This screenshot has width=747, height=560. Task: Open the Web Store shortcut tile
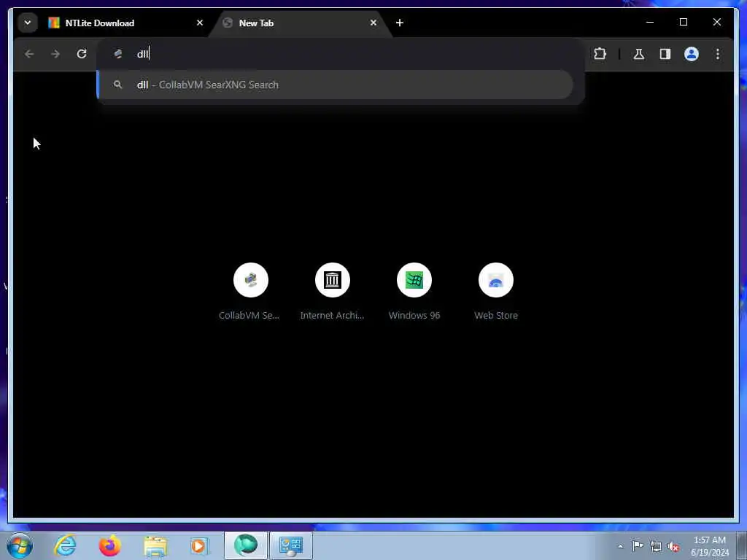[x=496, y=292]
